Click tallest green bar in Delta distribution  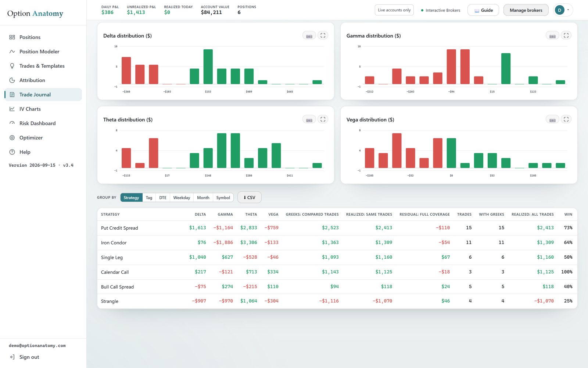[208, 67]
